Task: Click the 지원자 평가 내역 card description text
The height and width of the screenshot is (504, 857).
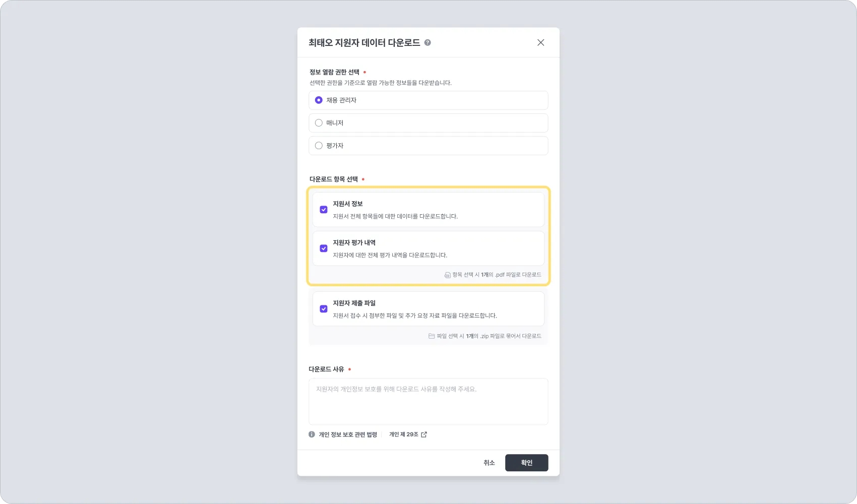Action: (x=390, y=255)
